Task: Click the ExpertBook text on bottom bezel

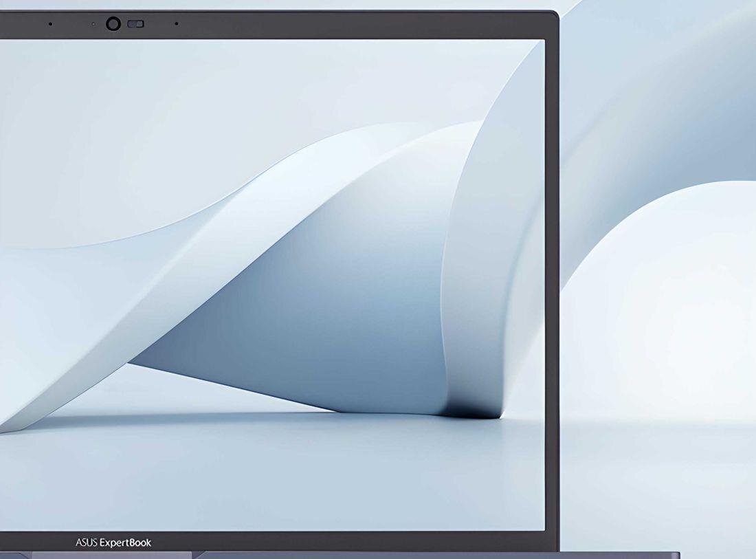Action: 126,542
